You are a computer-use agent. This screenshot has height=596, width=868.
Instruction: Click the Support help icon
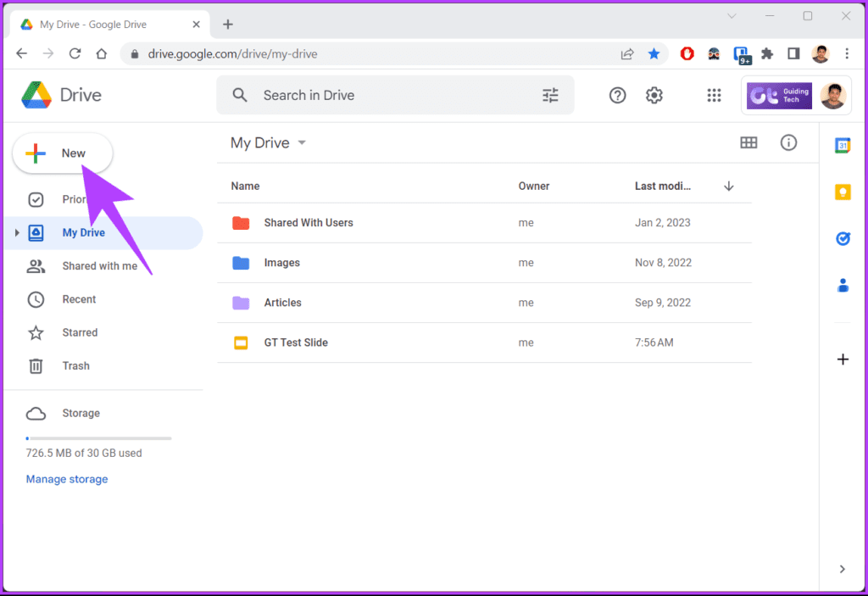pos(617,95)
